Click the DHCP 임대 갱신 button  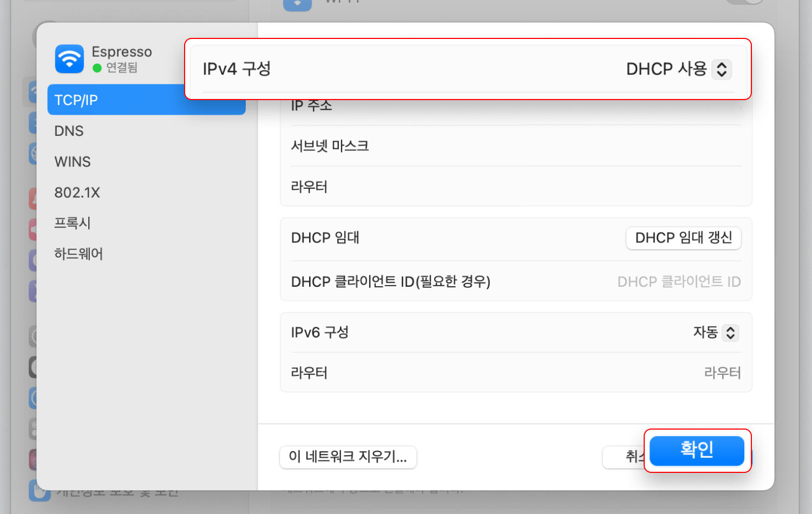tap(684, 238)
